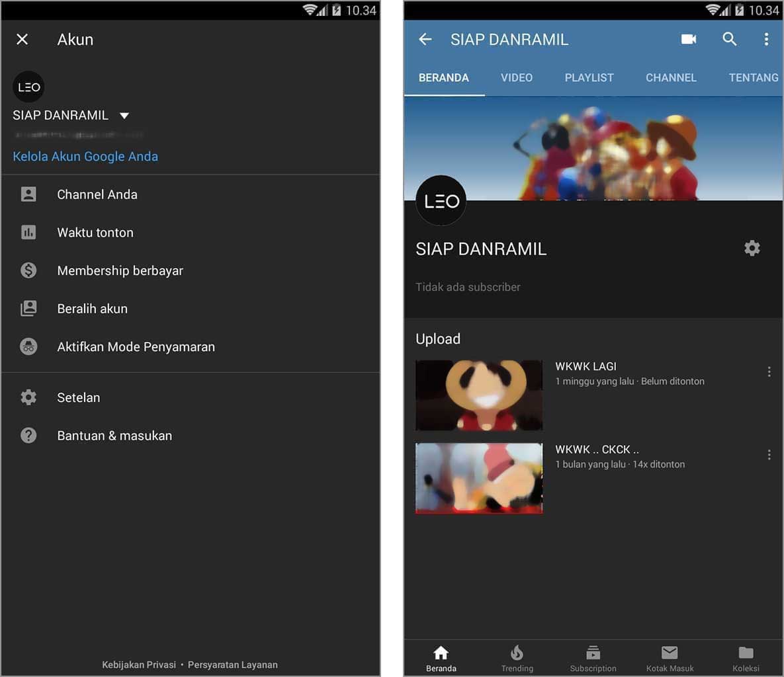Image resolution: width=784 pixels, height=677 pixels.
Task: Expand the SIAP DANRAMIL account dropdown arrow
Action: click(124, 116)
